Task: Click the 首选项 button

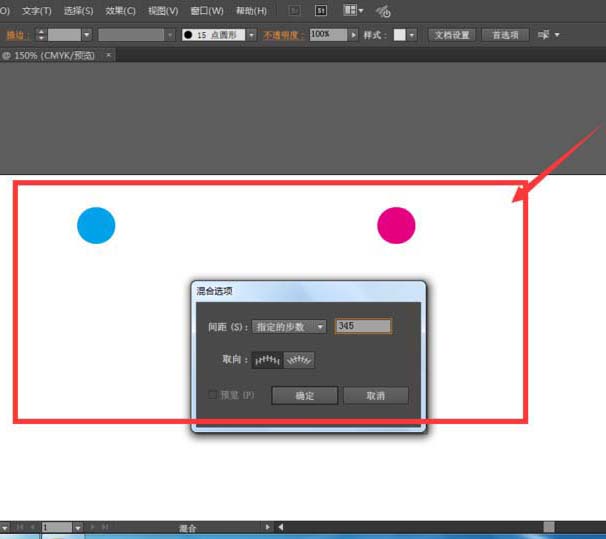Action: [505, 35]
